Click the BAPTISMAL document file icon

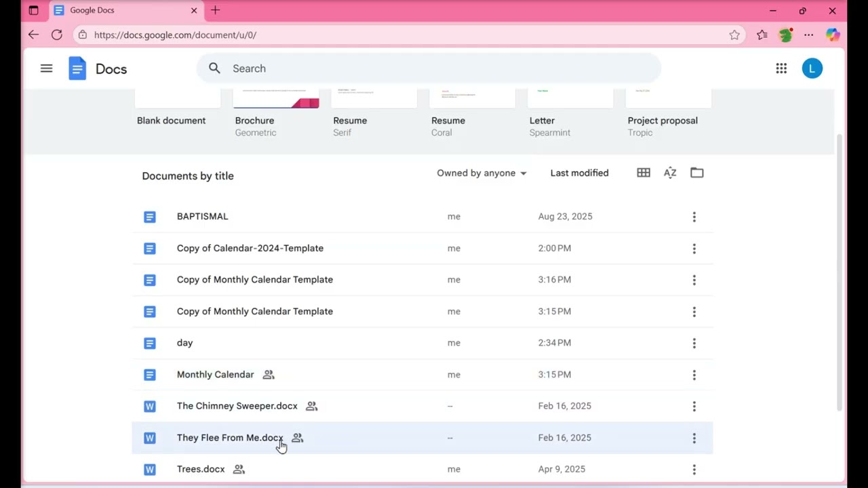coord(150,217)
